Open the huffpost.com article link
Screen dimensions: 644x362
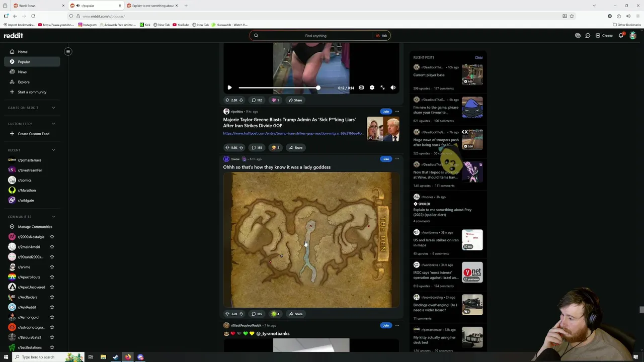293,133
